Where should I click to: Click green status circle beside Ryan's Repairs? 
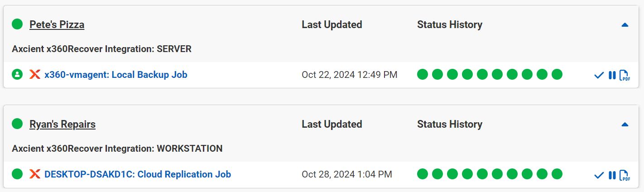point(17,124)
